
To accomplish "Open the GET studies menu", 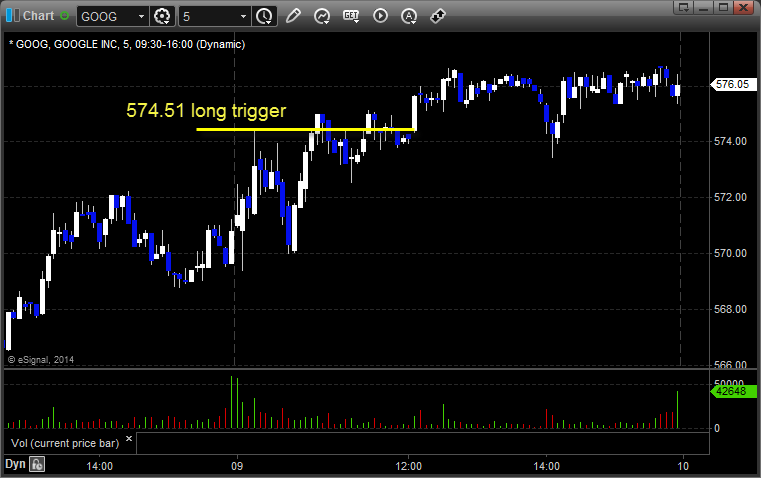I will tap(351, 16).
